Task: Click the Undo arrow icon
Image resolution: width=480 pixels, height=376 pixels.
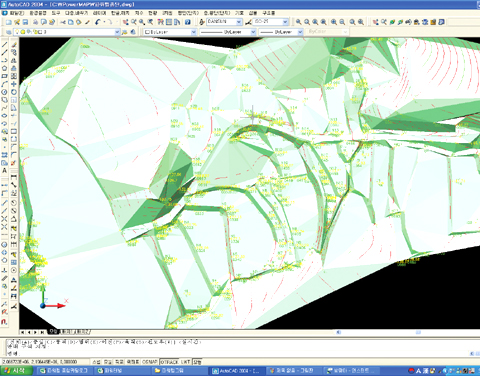Action: [x=98, y=22]
